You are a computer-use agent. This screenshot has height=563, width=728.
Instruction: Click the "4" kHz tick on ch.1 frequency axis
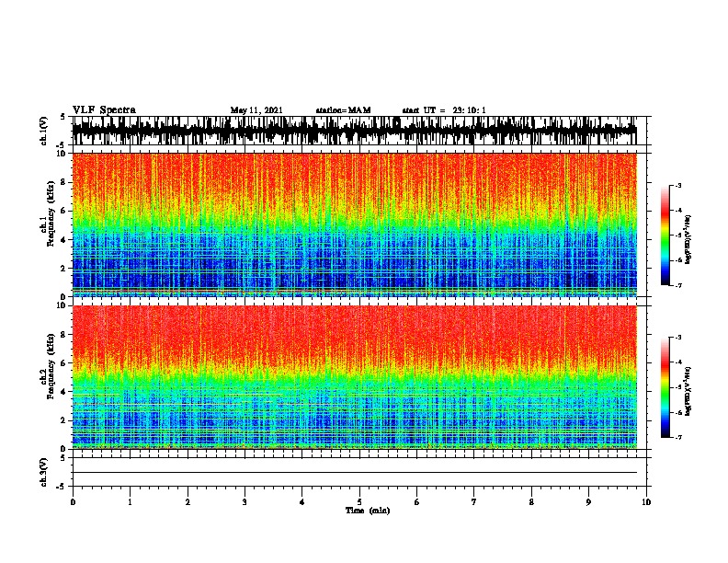tap(64, 240)
